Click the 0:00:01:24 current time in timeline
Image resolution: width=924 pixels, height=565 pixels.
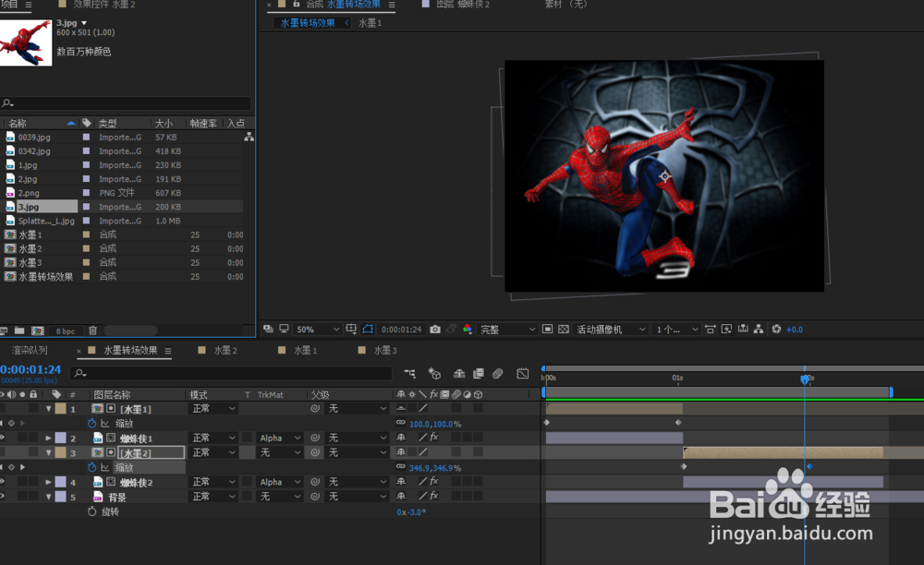(x=30, y=369)
